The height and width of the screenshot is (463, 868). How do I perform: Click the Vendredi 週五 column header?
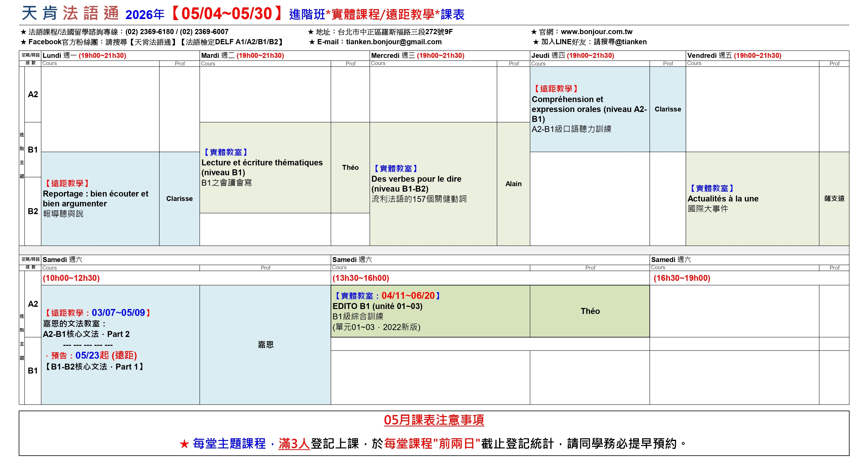tap(734, 56)
